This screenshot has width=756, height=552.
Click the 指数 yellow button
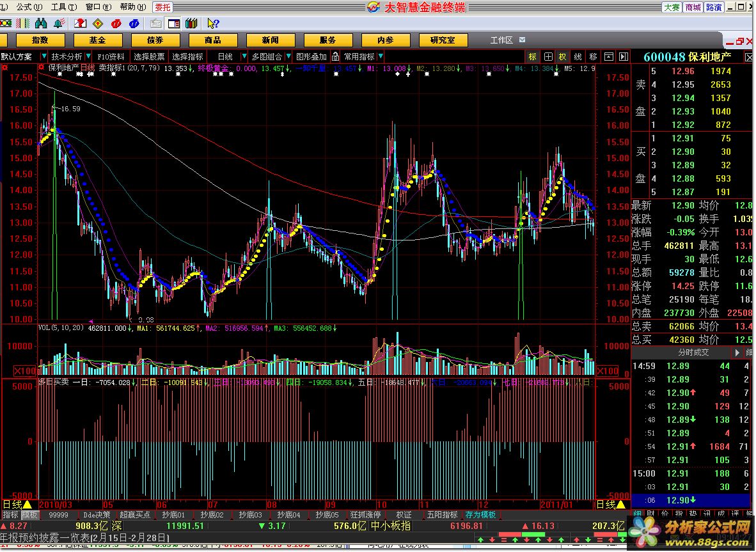pyautogui.click(x=40, y=40)
